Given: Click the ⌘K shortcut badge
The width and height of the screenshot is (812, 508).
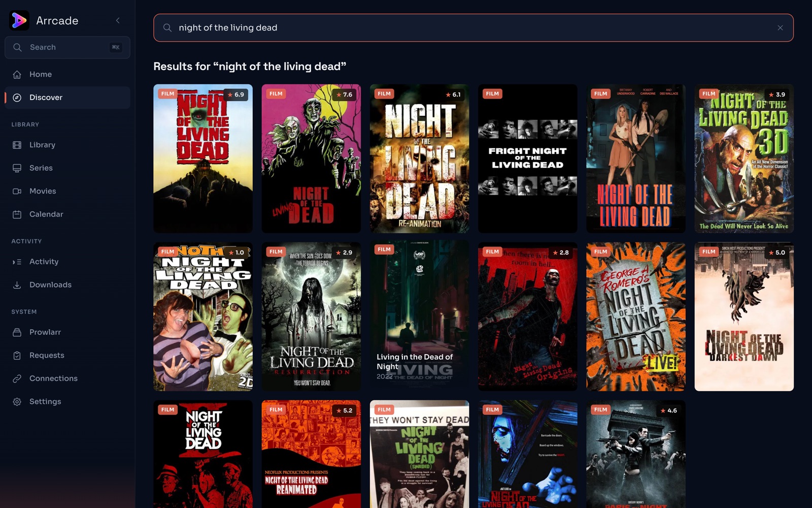Looking at the screenshot, I should pyautogui.click(x=116, y=47).
